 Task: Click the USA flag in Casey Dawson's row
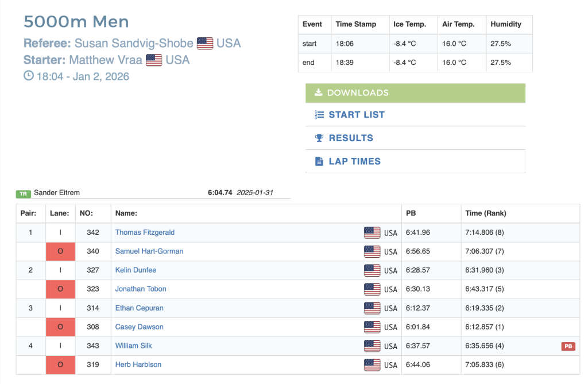372,327
